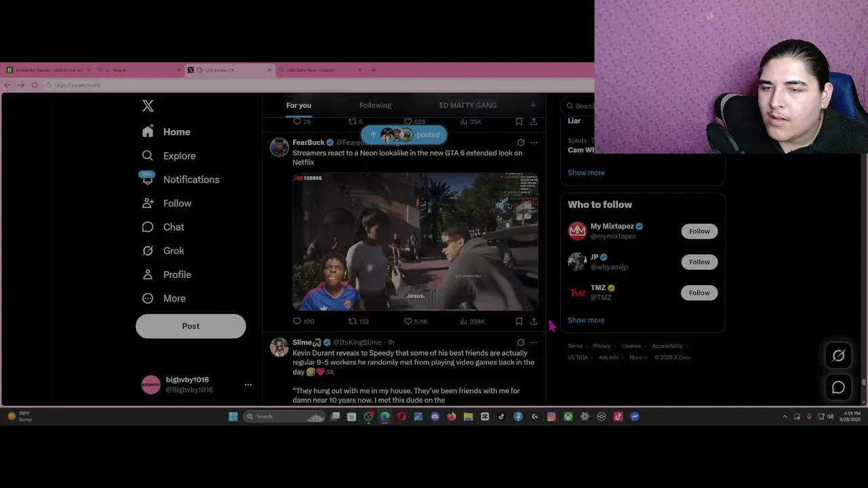Screen dimensions: 868x488
Task: Open Explore in the left sidebar
Action: pos(170,156)
